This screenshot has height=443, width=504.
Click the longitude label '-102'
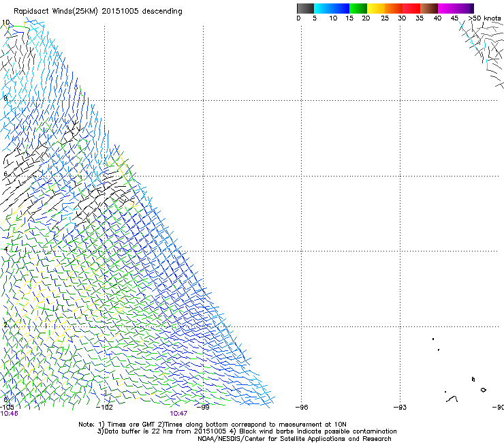(x=104, y=407)
